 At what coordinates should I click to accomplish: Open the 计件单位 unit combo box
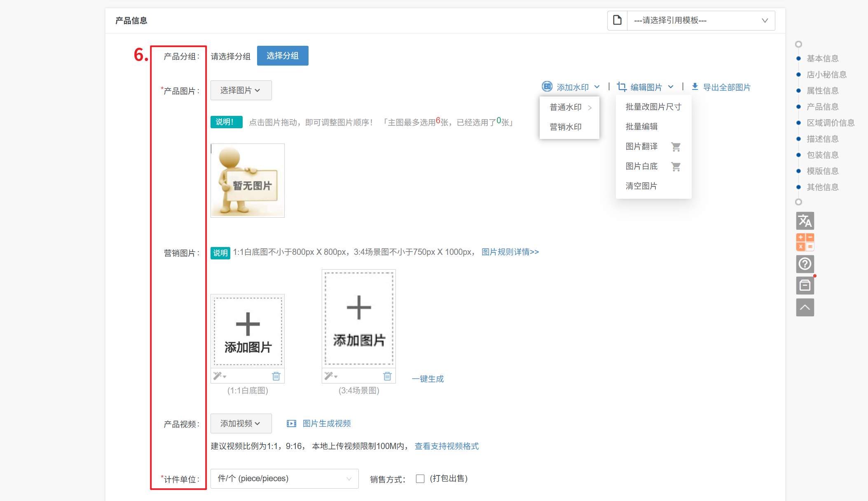pos(284,479)
